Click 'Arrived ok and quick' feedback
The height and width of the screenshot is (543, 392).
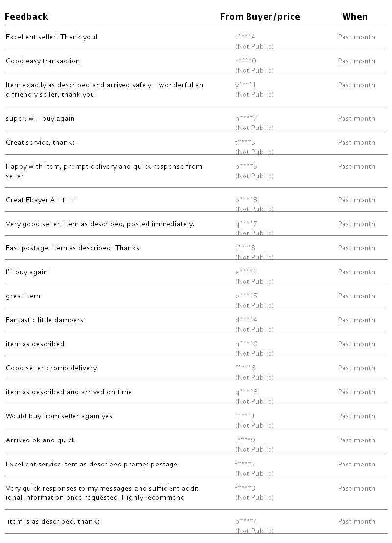click(x=40, y=440)
